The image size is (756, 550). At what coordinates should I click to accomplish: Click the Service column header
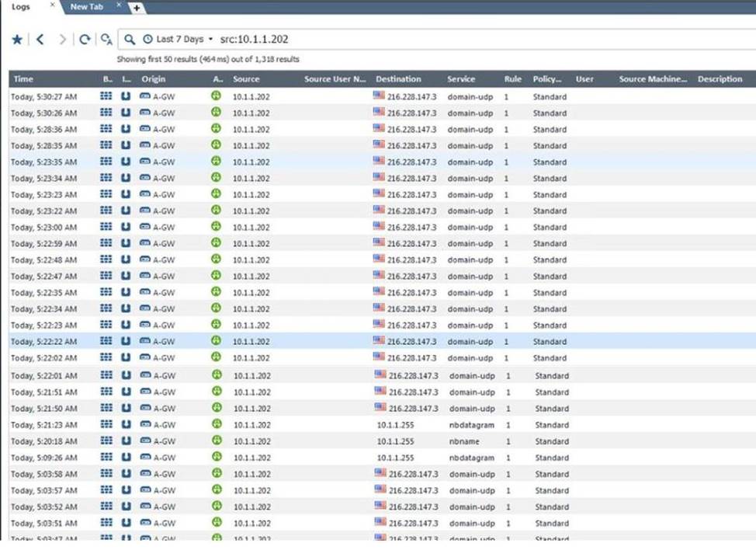pos(461,79)
